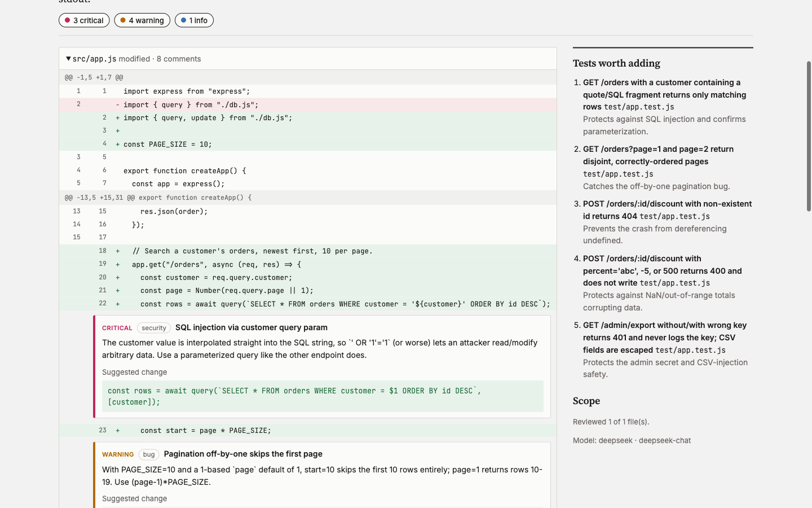Click added line 'const PAGE_SIZE = 10;'

(308, 144)
